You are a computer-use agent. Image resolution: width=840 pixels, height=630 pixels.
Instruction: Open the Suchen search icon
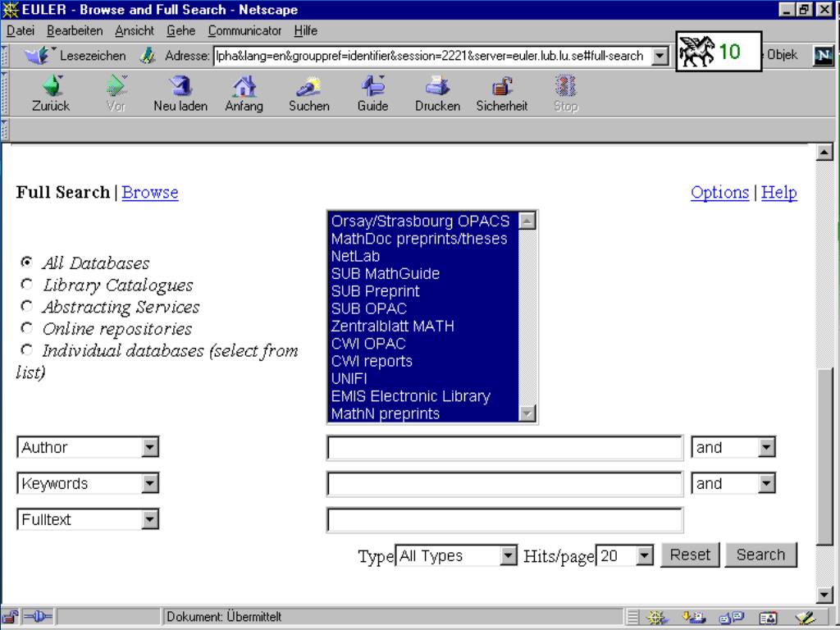308,85
